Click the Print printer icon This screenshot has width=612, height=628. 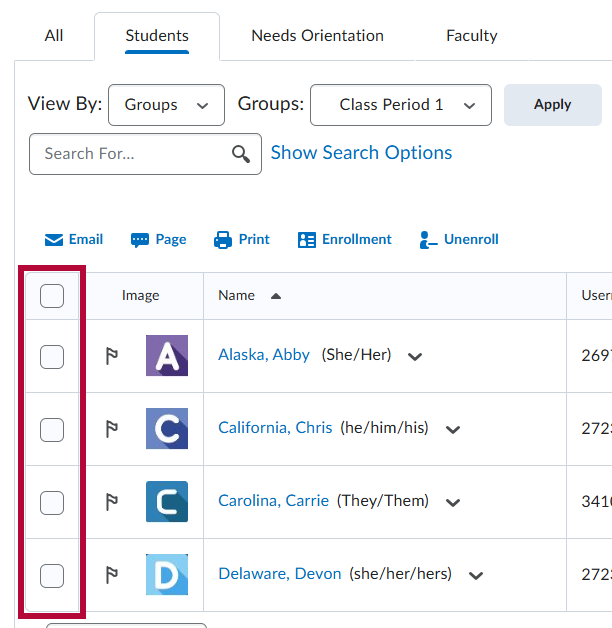point(223,240)
